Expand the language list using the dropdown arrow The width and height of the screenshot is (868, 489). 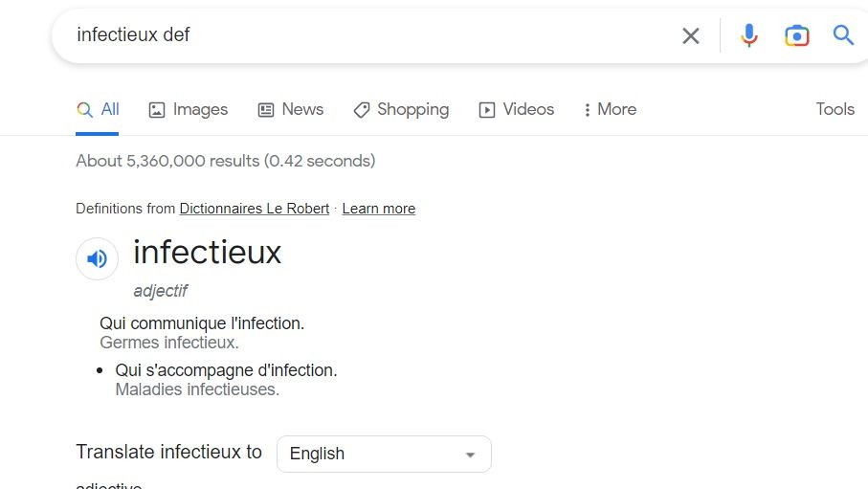coord(470,455)
